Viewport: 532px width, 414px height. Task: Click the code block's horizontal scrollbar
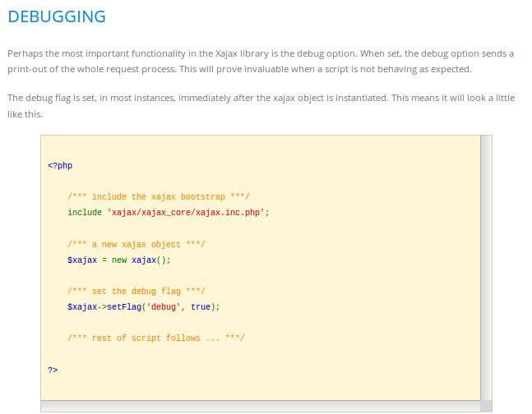(x=260, y=406)
